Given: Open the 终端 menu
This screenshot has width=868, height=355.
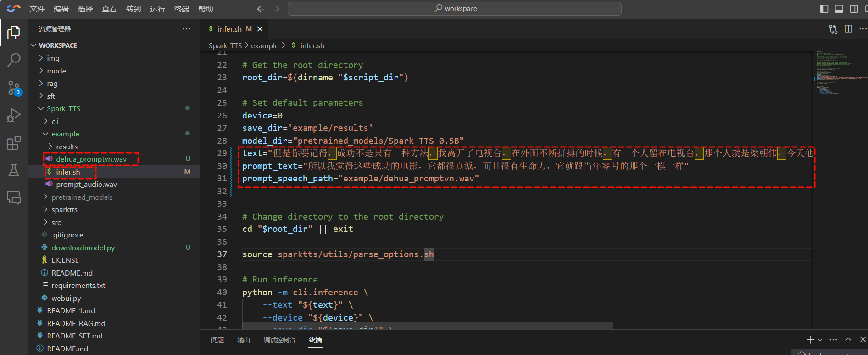Looking at the screenshot, I should [182, 9].
